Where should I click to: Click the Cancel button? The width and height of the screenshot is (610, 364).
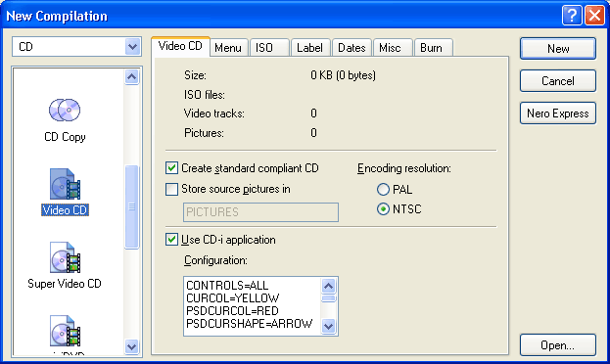(x=558, y=81)
